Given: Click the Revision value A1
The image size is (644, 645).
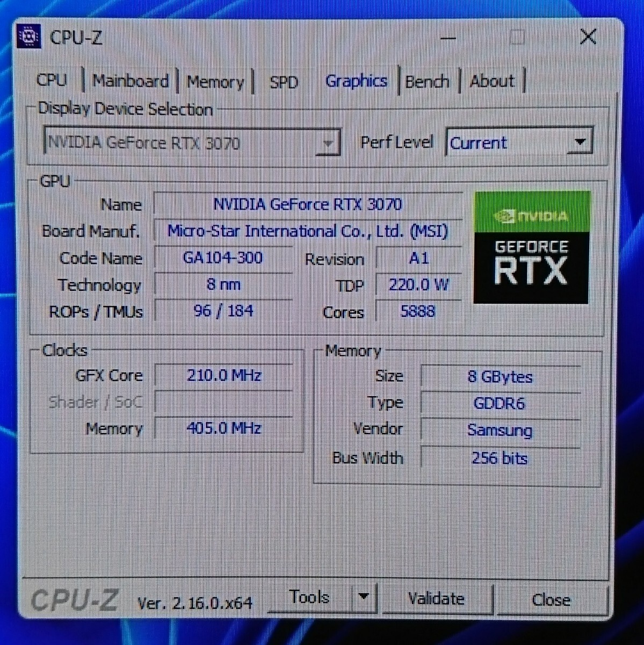Looking at the screenshot, I should tap(419, 258).
